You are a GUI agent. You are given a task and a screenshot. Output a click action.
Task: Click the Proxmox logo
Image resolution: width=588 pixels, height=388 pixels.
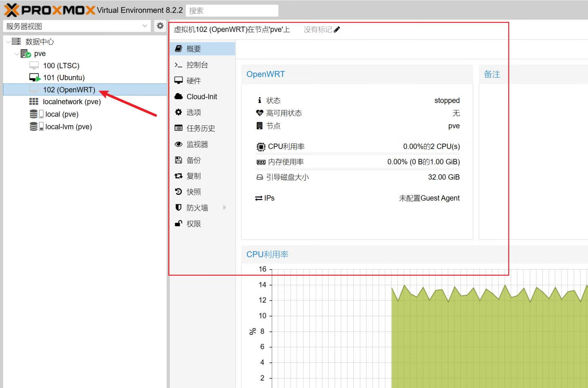click(x=50, y=10)
